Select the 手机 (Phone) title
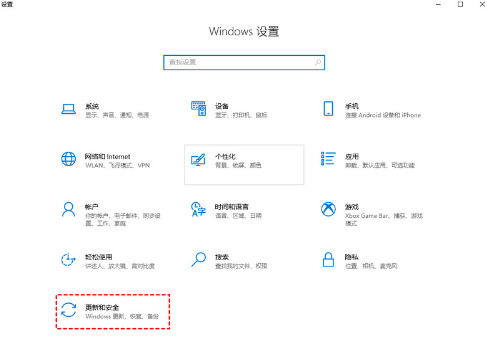 coord(352,106)
